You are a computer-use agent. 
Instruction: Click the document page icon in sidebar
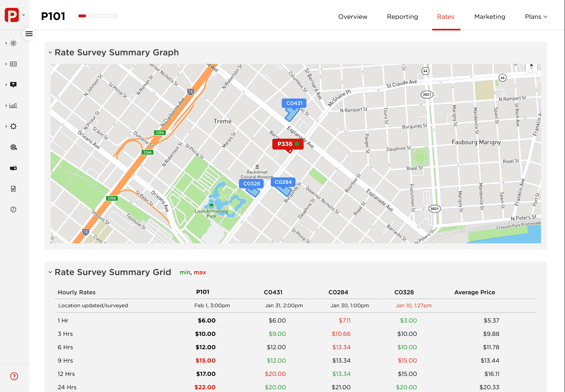(x=13, y=189)
